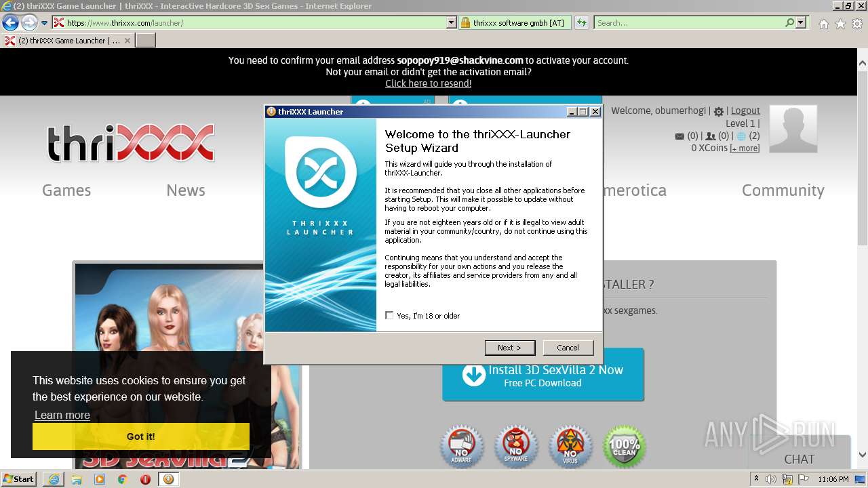The image size is (868, 488).
Task: Show hidden tray icons arrow
Action: pyautogui.click(x=757, y=479)
